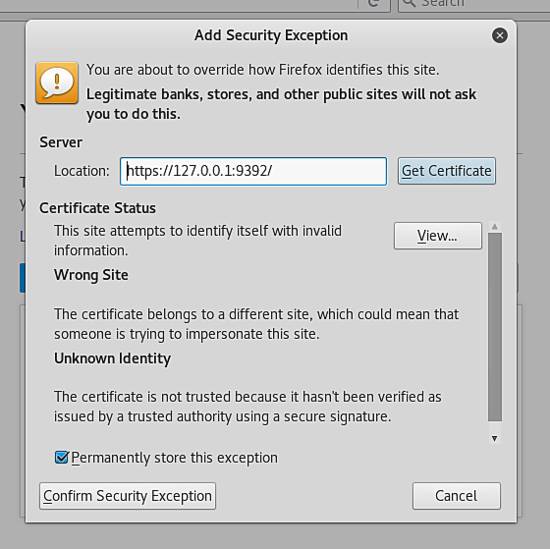
Task: Click the Wrong Site heading
Action: pos(91,275)
